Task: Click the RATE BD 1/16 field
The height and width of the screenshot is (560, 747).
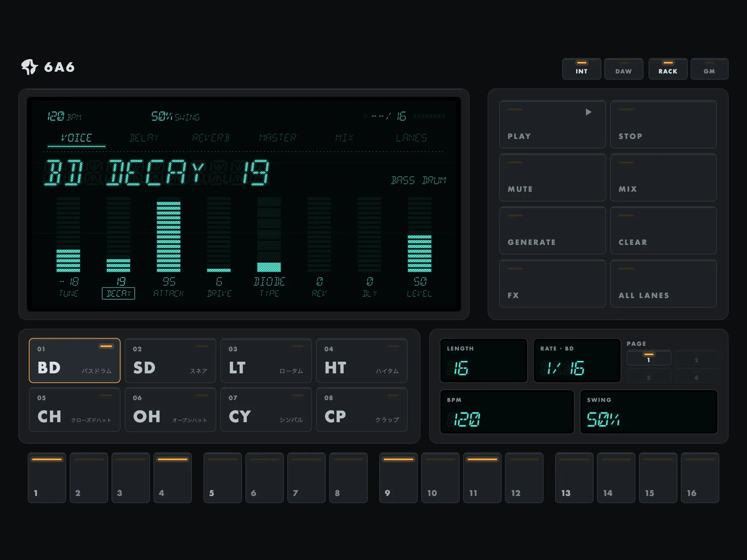Action: (x=577, y=360)
